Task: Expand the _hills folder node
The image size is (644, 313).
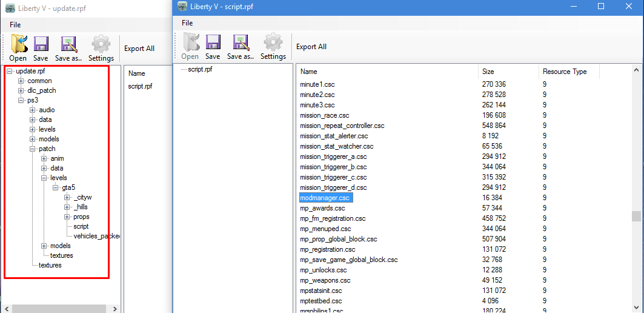Action: click(67, 207)
